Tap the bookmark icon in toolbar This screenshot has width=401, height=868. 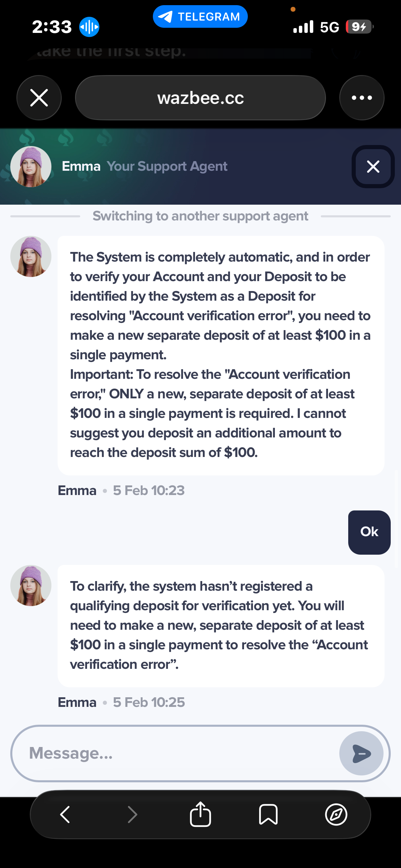(x=268, y=815)
